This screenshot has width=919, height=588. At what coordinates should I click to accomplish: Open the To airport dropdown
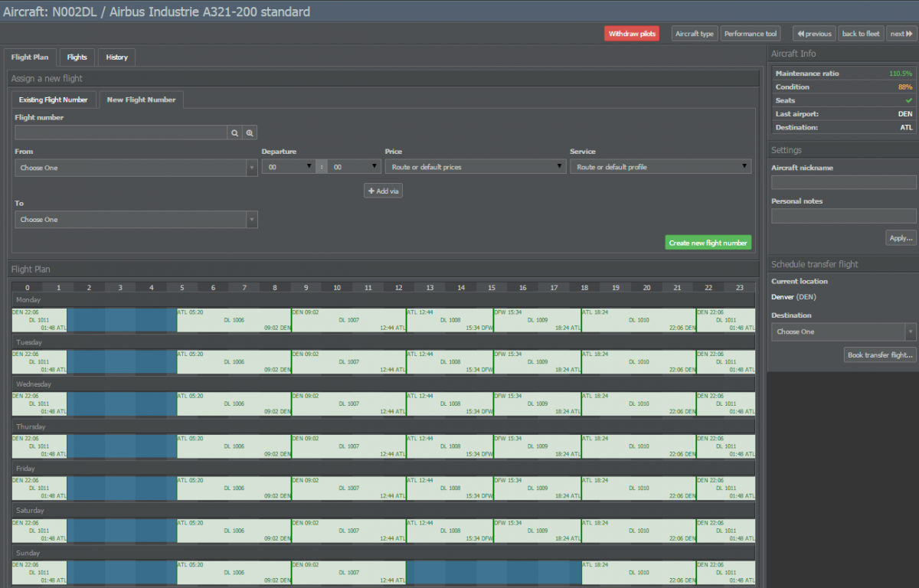point(136,220)
